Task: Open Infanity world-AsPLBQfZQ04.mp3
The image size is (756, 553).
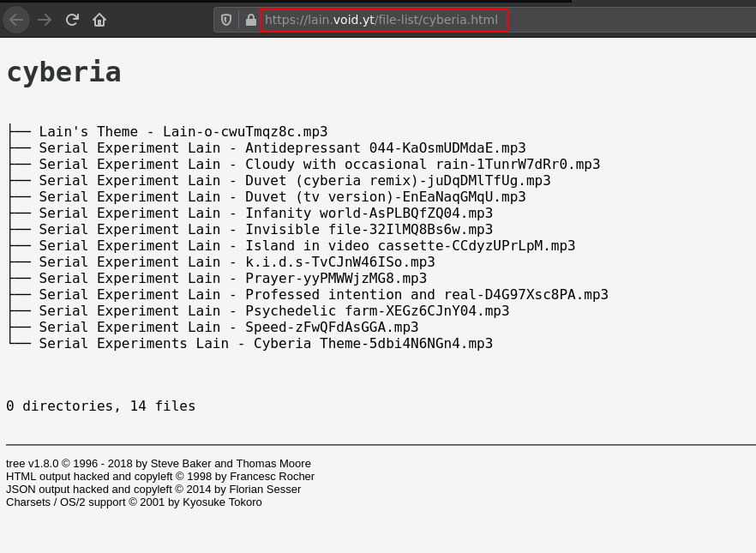Action: 266,213
